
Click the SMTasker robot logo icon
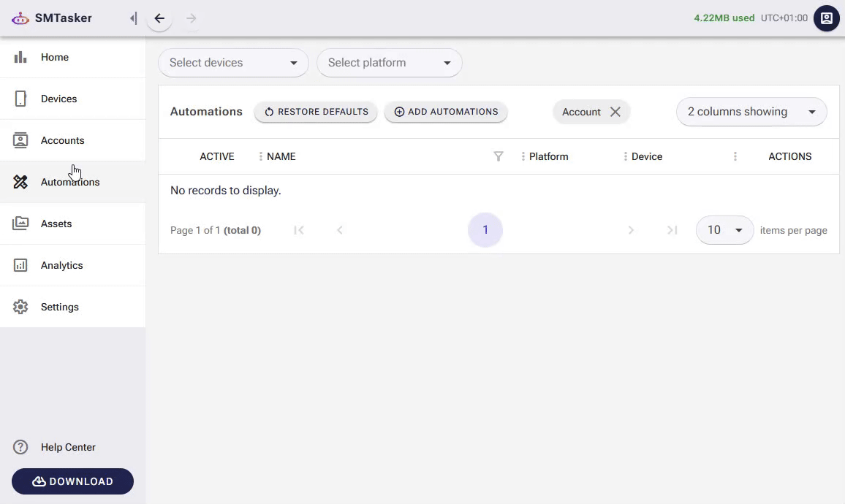coord(20,18)
